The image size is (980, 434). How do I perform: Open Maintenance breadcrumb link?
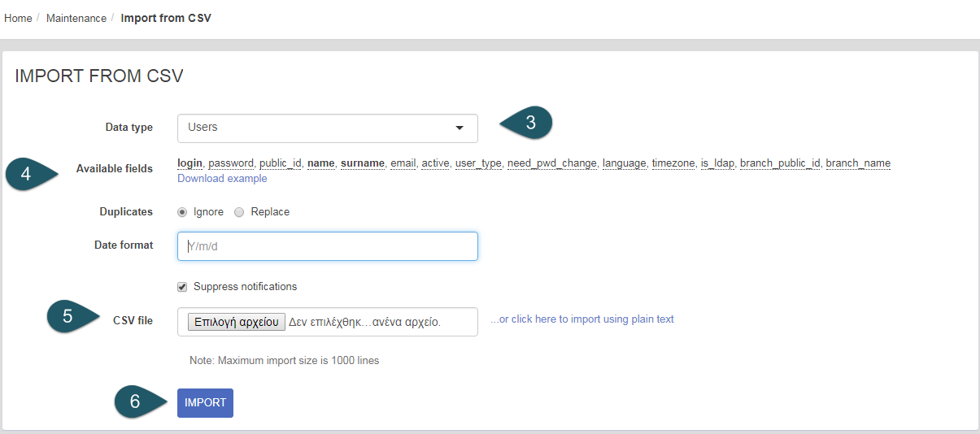(x=76, y=18)
